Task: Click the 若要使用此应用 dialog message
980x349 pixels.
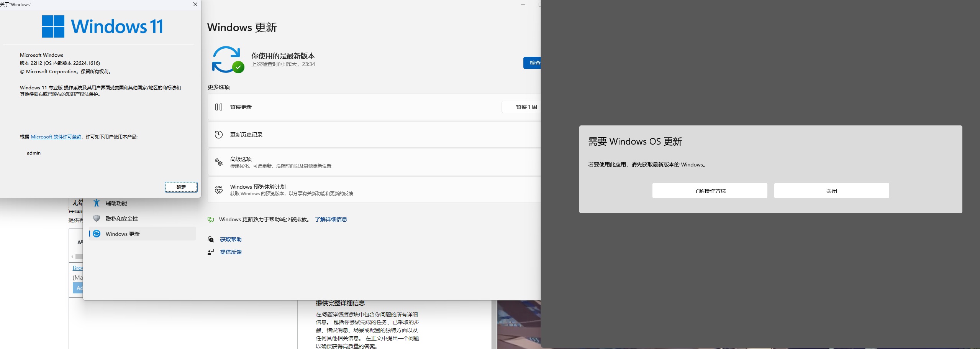Action: click(647, 165)
